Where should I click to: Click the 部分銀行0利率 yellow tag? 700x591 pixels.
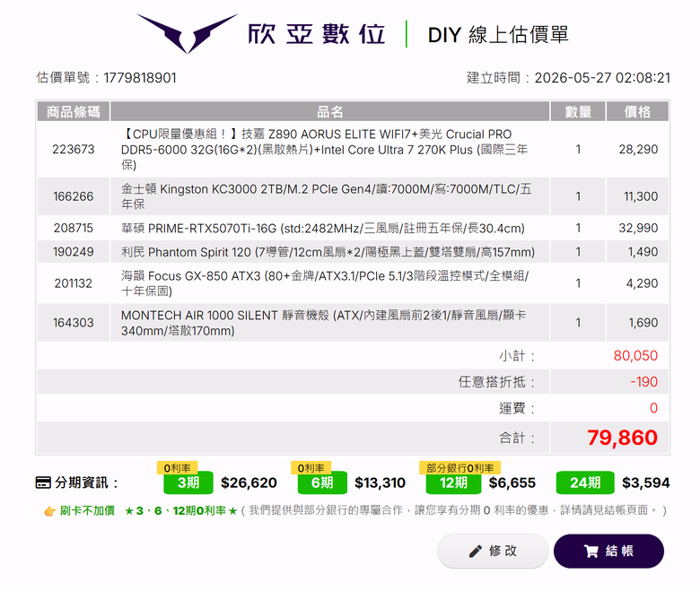tap(459, 468)
